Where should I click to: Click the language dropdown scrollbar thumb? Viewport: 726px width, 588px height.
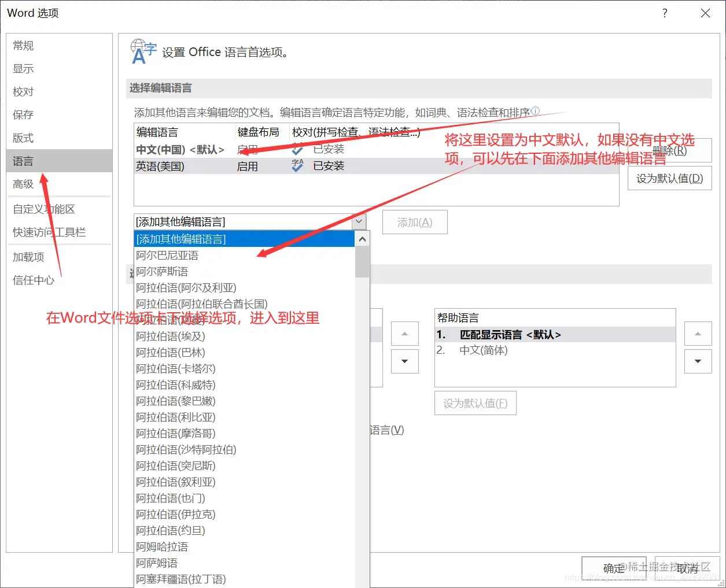point(362,260)
